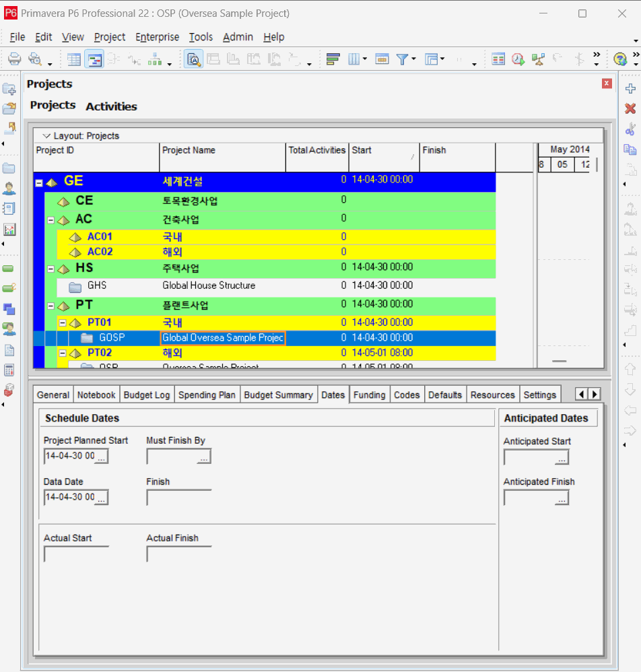Collapse the HS node
The height and width of the screenshot is (672, 641).
pos(51,269)
